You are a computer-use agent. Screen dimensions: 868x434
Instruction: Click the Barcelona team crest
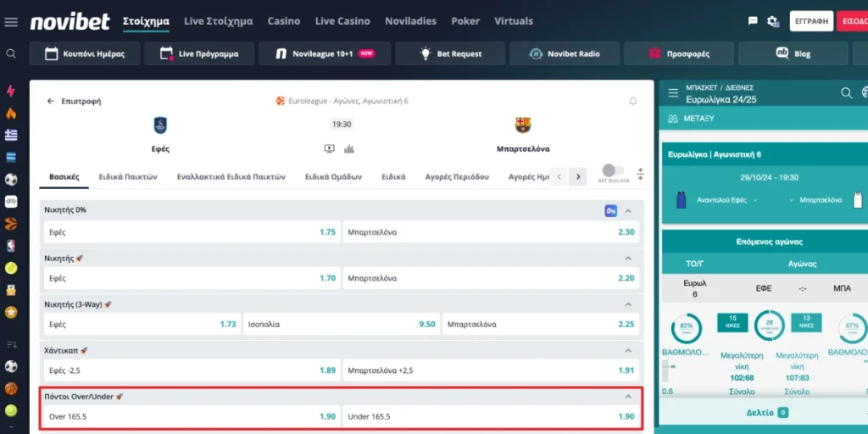(x=523, y=125)
